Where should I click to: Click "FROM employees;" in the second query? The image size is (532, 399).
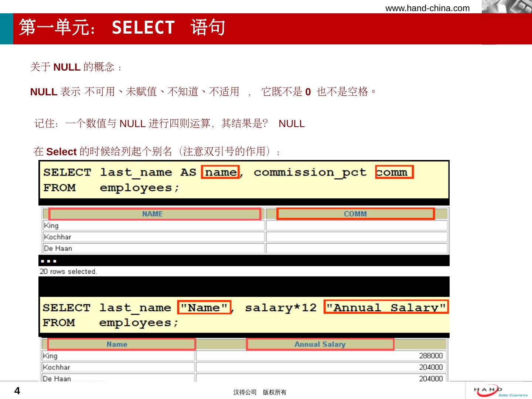(x=110, y=323)
